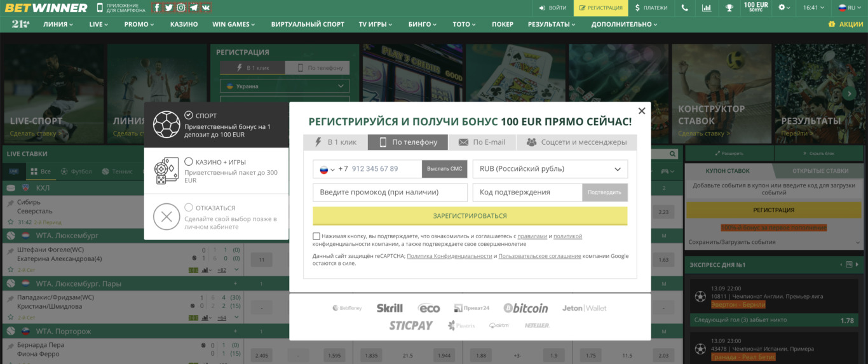The width and height of the screenshot is (868, 364).
Task: Open the currency dropdown RUB (Российский рубль)
Action: [550, 169]
